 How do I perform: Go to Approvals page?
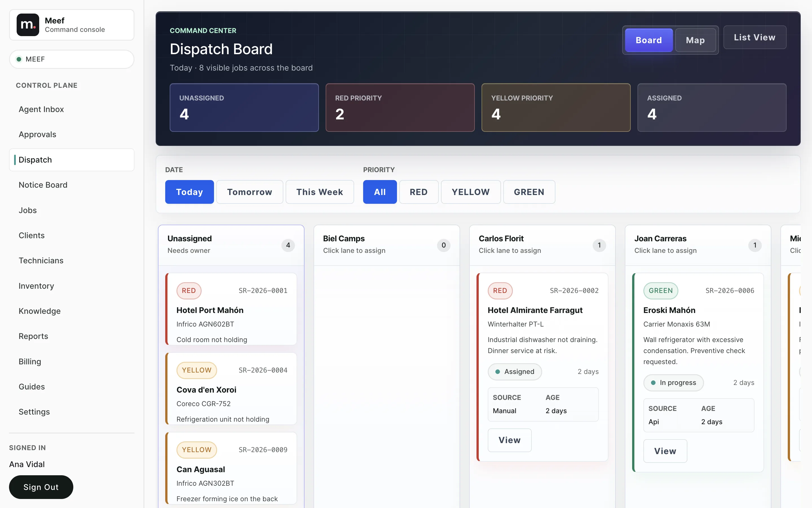(x=71, y=134)
